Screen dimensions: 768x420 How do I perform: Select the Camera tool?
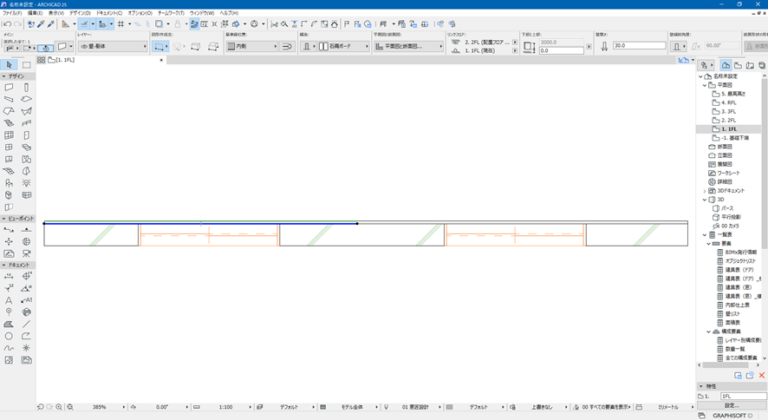26,254
